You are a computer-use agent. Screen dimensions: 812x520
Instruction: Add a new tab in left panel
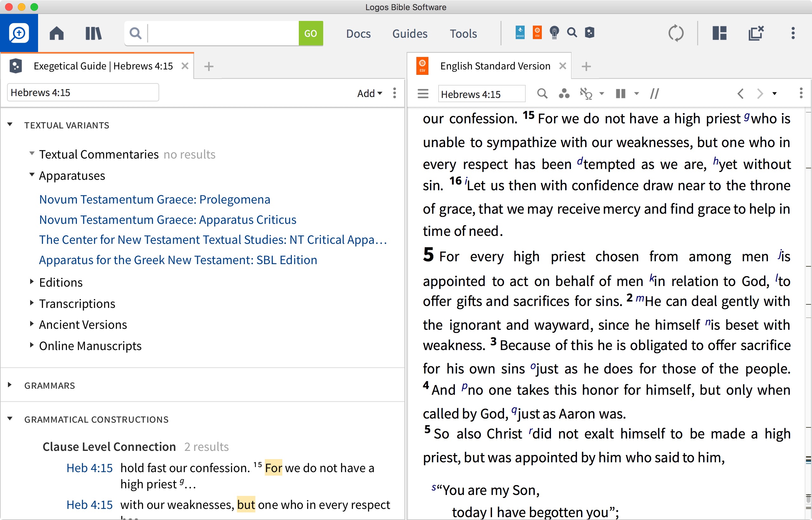tap(209, 66)
